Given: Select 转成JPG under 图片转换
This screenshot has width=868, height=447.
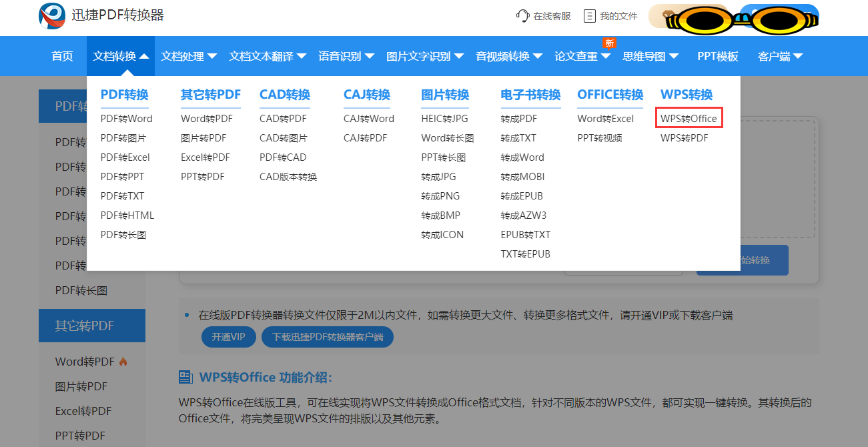Looking at the screenshot, I should coord(438,177).
